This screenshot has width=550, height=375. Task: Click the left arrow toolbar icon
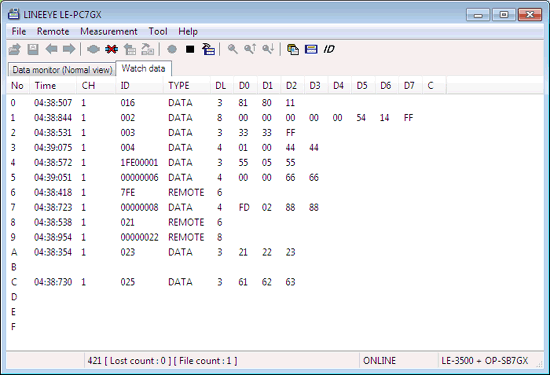(x=51, y=49)
